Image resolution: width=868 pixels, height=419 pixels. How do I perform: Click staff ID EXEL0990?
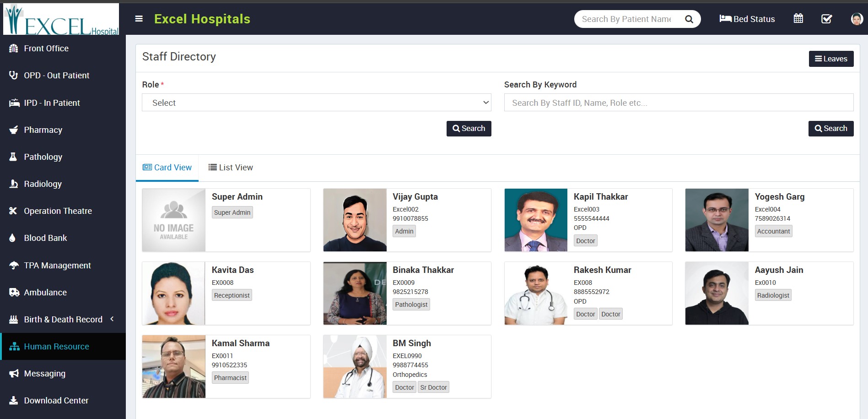click(407, 356)
